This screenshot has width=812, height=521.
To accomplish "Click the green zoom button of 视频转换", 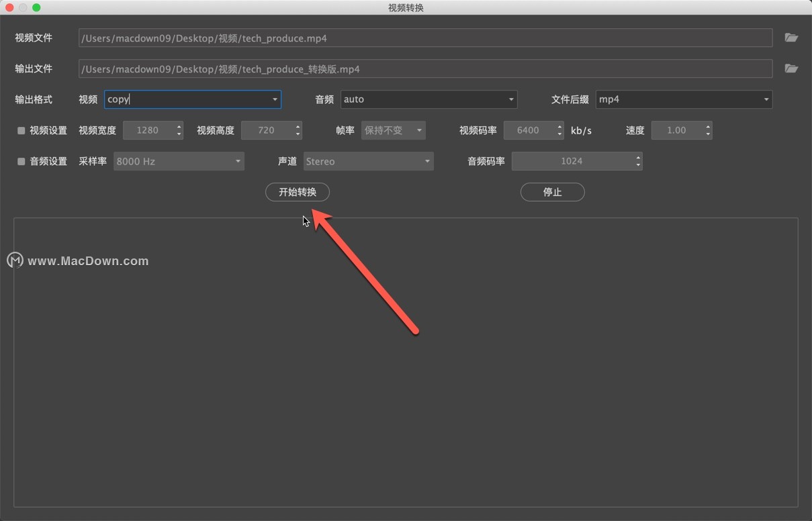I will 36,7.
